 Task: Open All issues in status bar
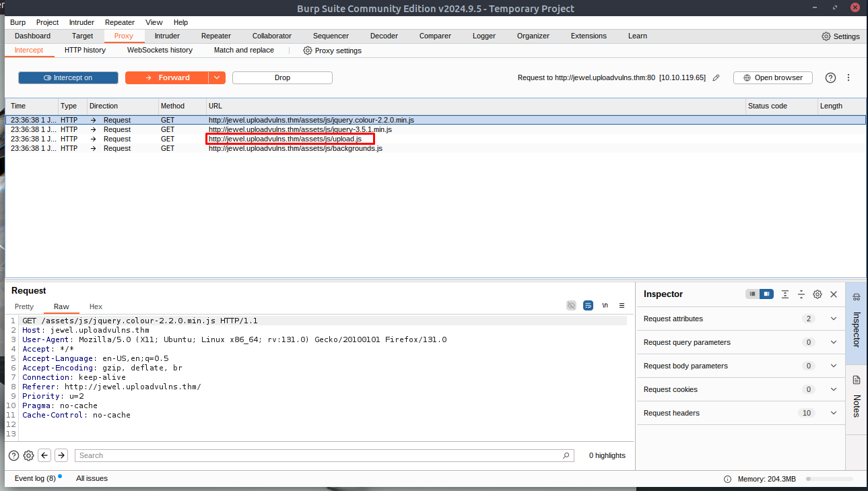[x=92, y=478]
